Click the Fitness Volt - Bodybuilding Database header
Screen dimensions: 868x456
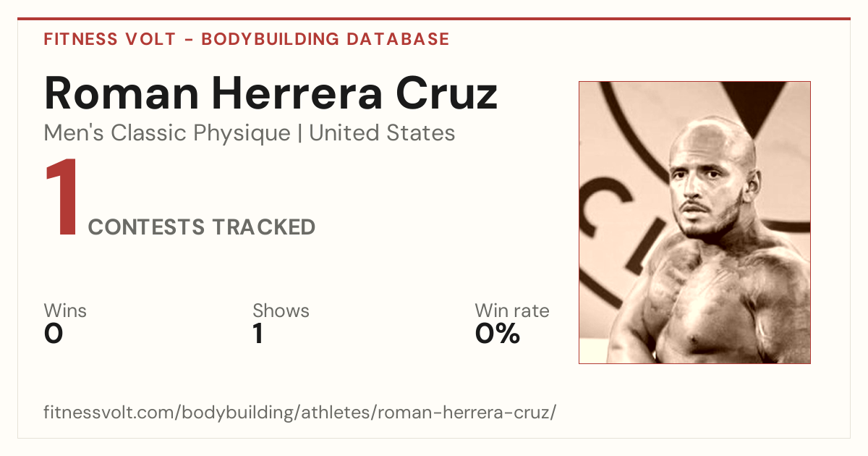(x=247, y=39)
